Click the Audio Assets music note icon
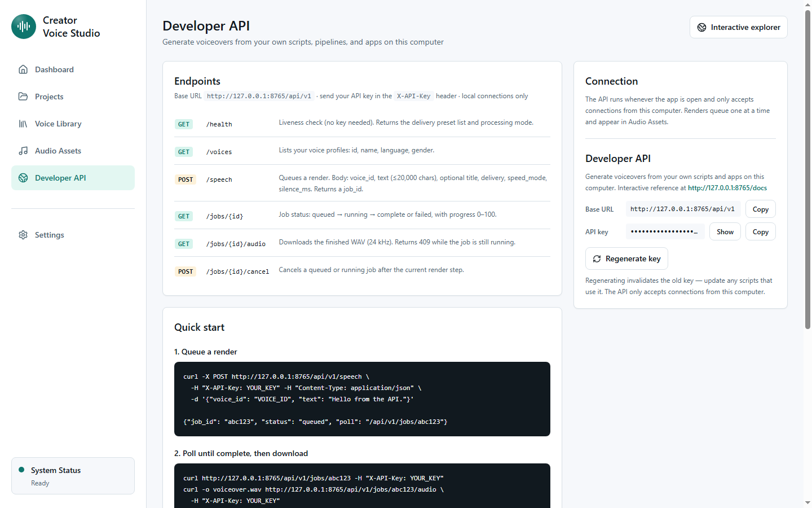Viewport: 812px width, 508px height. (x=23, y=151)
